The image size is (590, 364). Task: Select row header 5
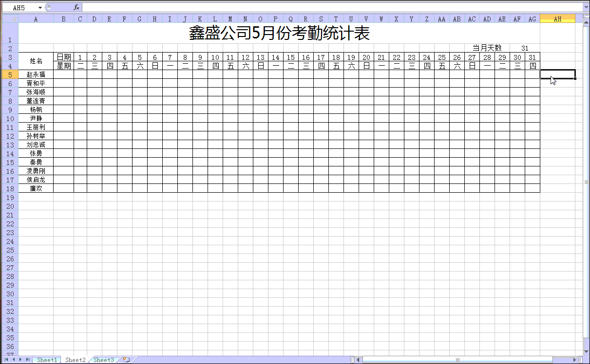coord(9,74)
